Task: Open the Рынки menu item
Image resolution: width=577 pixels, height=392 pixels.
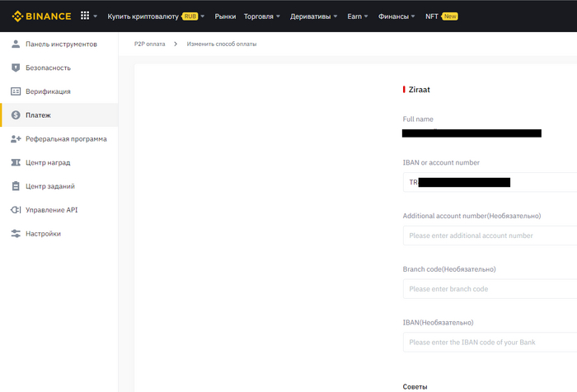Action: [x=225, y=16]
